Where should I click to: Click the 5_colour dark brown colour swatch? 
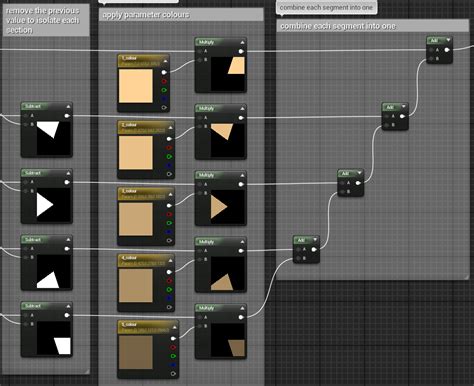(136, 352)
